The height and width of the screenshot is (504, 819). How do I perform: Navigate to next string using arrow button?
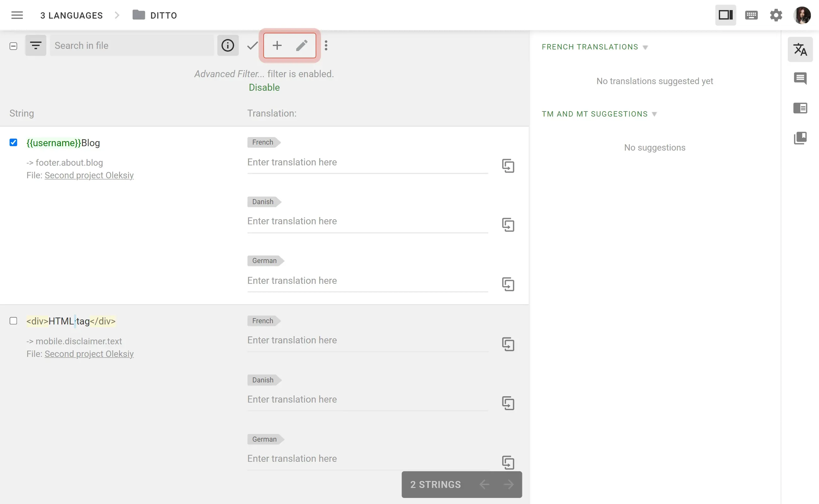click(508, 484)
